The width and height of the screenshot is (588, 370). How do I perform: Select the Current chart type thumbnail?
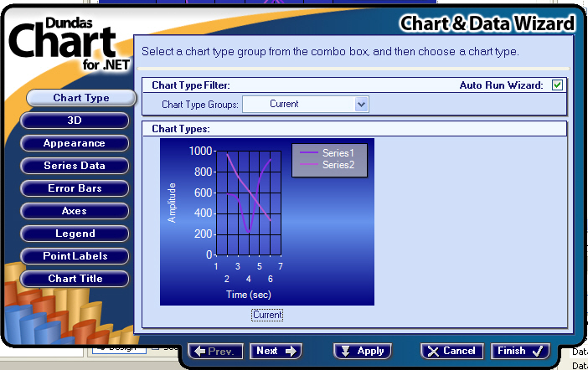(267, 222)
